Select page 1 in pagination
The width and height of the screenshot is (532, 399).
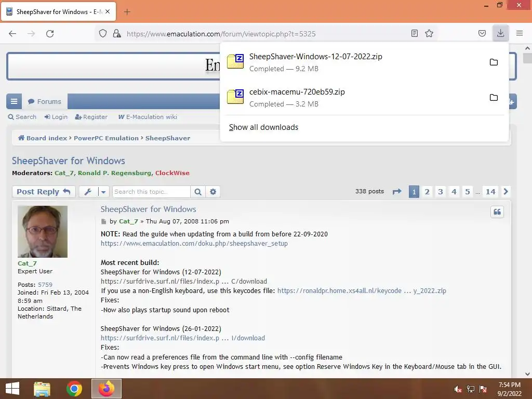[x=414, y=192]
